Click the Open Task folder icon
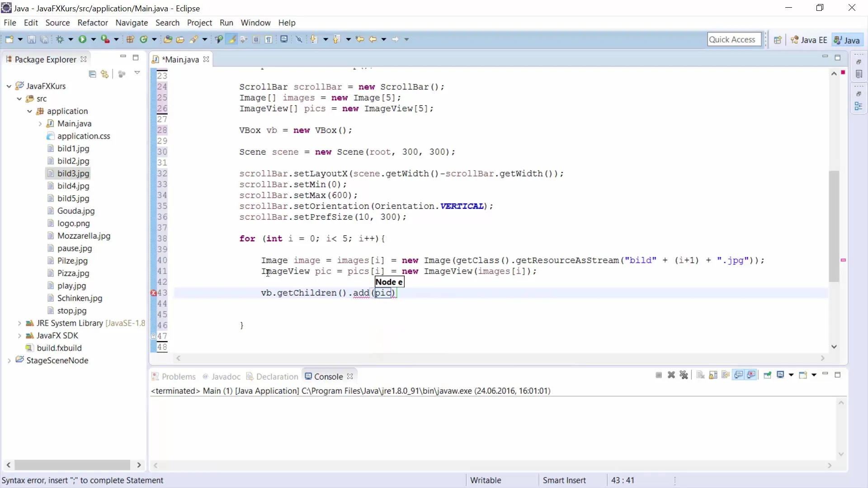The height and width of the screenshot is (488, 868). pos(180,40)
